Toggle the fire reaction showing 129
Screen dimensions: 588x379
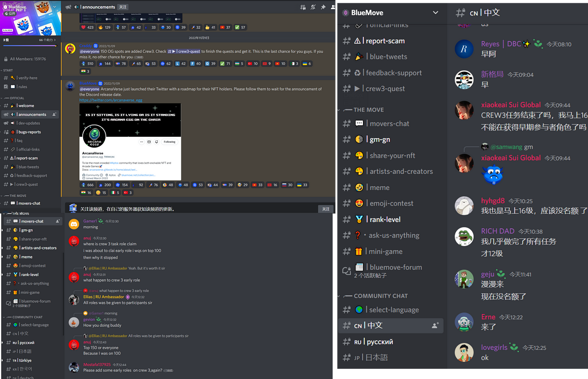[105, 27]
